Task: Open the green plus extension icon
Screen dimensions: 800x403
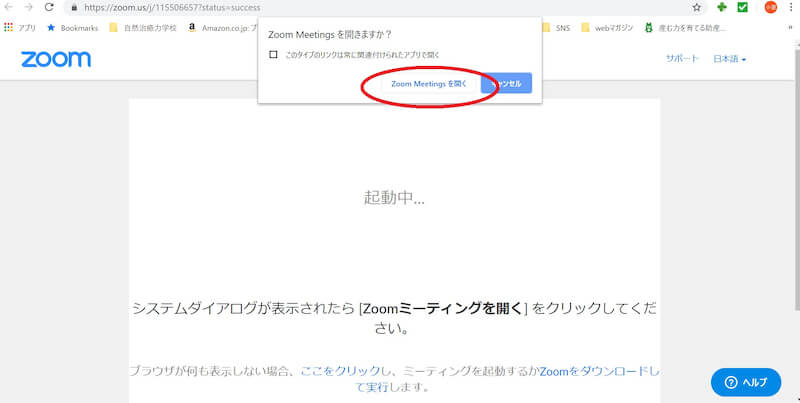Action: coord(721,7)
